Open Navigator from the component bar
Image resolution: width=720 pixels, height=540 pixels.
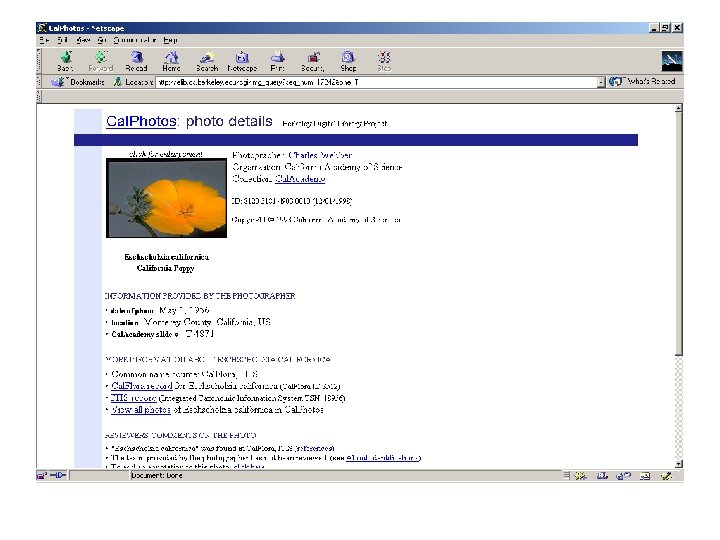click(580, 476)
